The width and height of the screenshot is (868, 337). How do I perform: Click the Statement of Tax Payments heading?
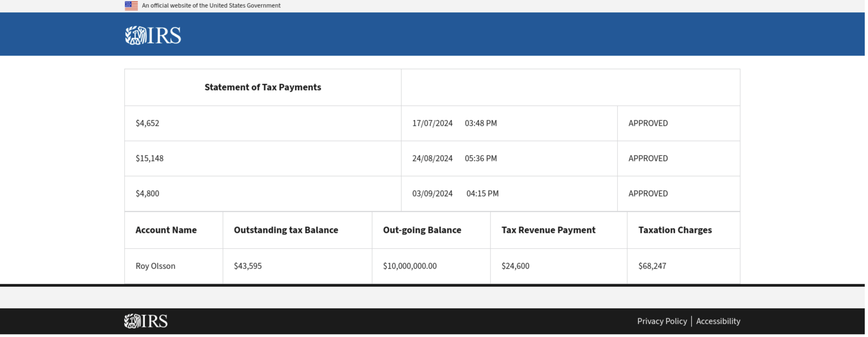click(x=263, y=87)
